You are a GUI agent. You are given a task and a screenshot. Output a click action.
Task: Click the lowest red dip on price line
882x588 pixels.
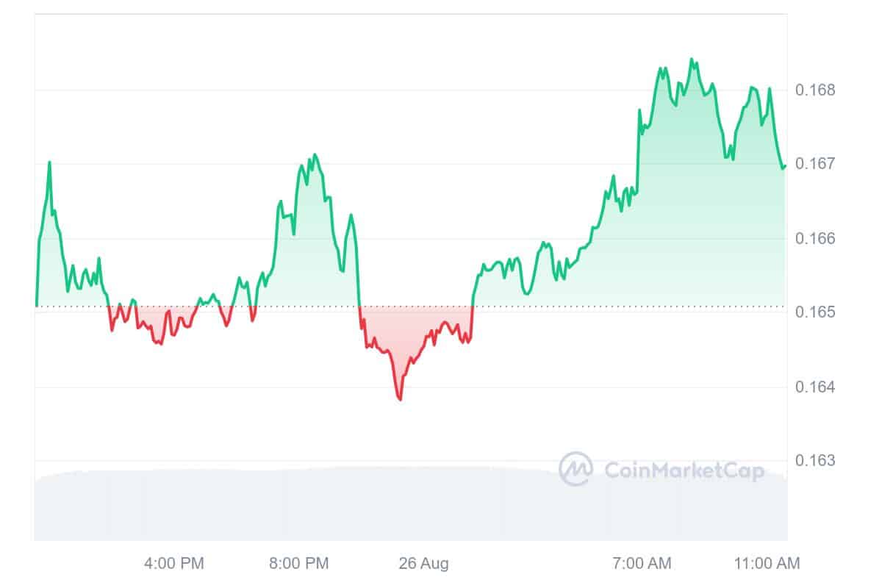[399, 399]
